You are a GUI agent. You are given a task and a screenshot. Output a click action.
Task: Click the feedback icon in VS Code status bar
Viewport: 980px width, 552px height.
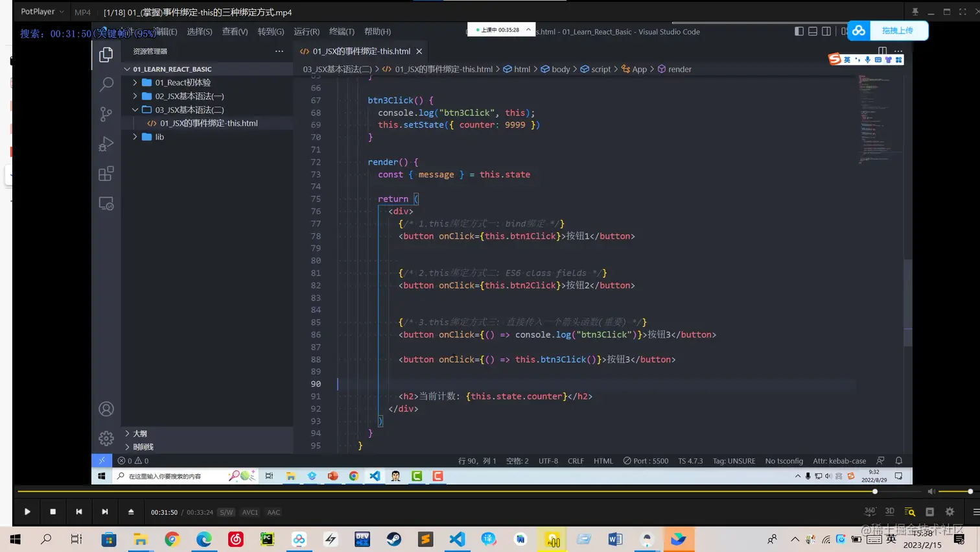pyautogui.click(x=880, y=461)
